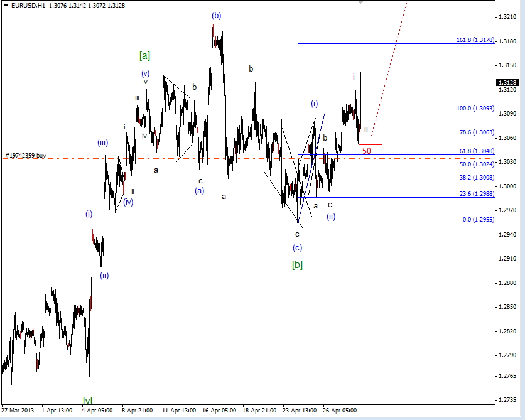Image resolution: width=525 pixels, height=420 pixels.
Task: Click the 161.8 (1.3178) Fibonacci label
Action: click(x=475, y=40)
